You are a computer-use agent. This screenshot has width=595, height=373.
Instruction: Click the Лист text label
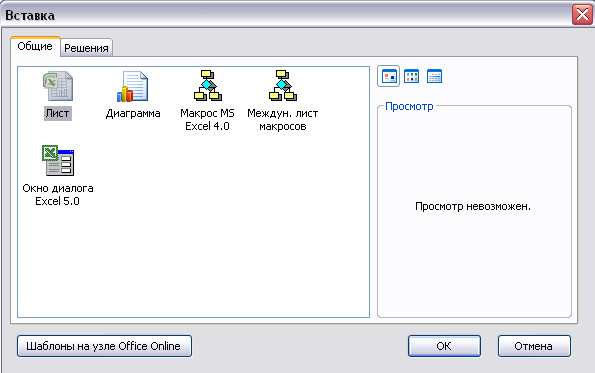pyautogui.click(x=58, y=113)
